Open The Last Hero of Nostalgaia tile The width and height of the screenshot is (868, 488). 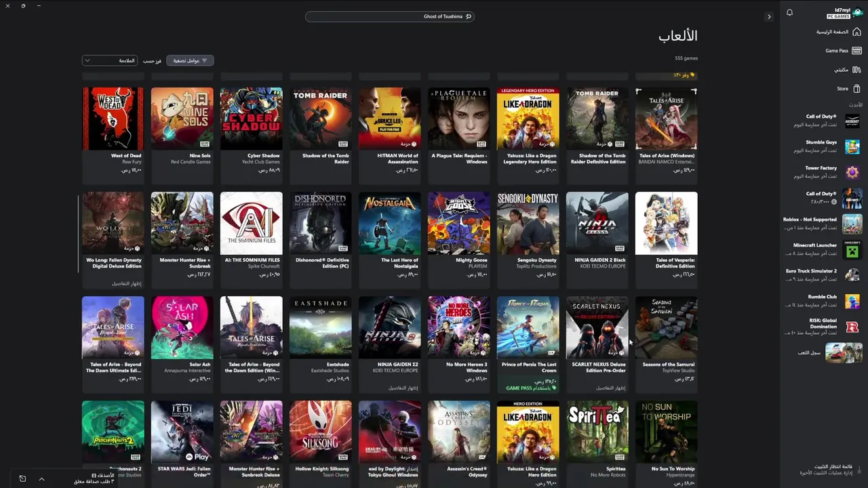point(390,239)
